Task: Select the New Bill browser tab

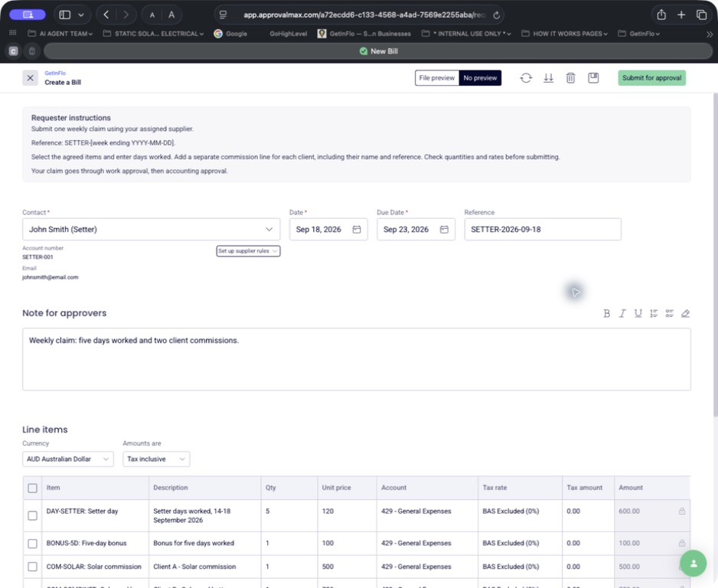Action: coord(378,51)
